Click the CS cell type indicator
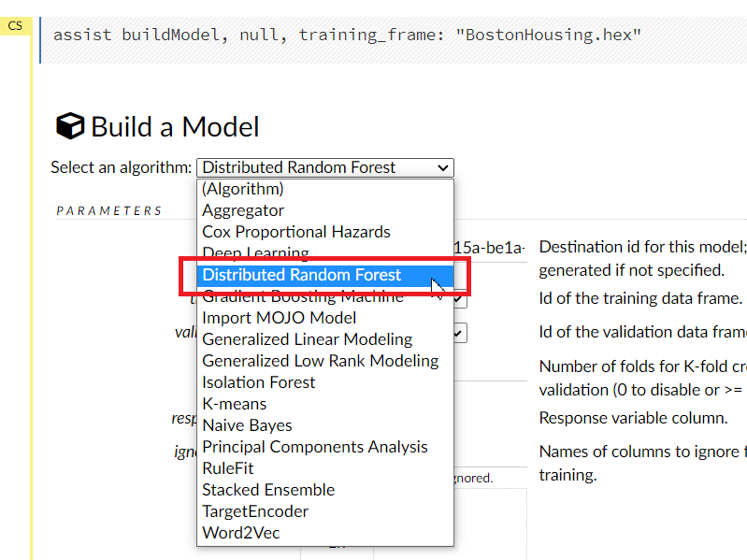The height and width of the screenshot is (560, 747). click(15, 26)
